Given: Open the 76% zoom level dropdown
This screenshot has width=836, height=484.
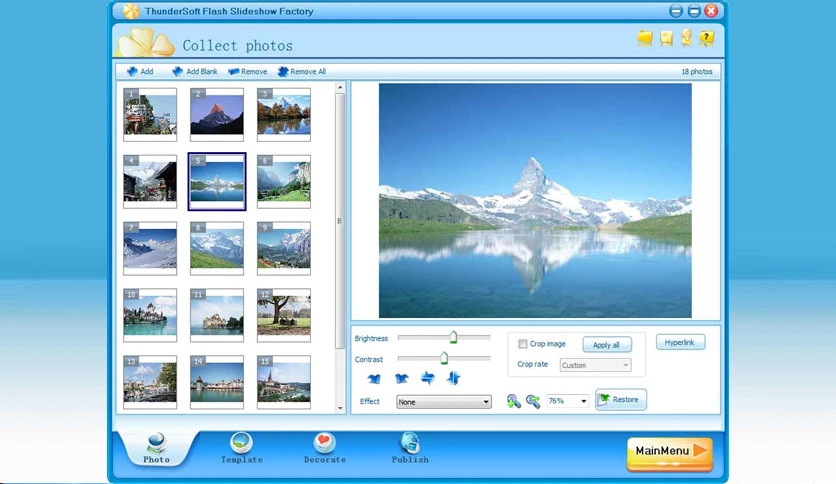Looking at the screenshot, I should 567,401.
